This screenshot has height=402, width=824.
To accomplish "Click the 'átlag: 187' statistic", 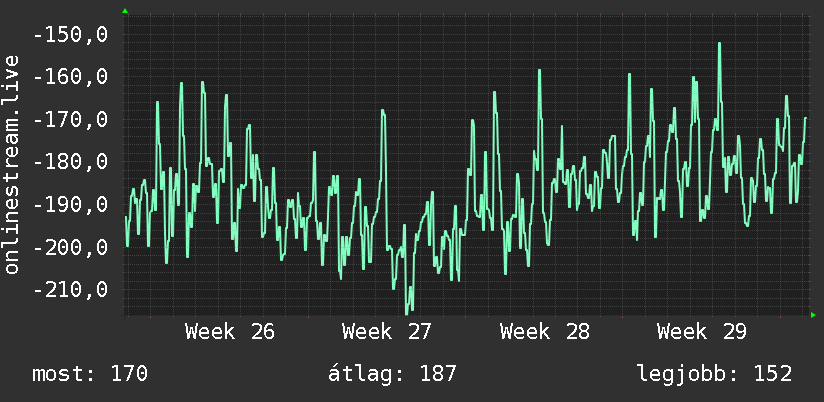I will point(392,374).
